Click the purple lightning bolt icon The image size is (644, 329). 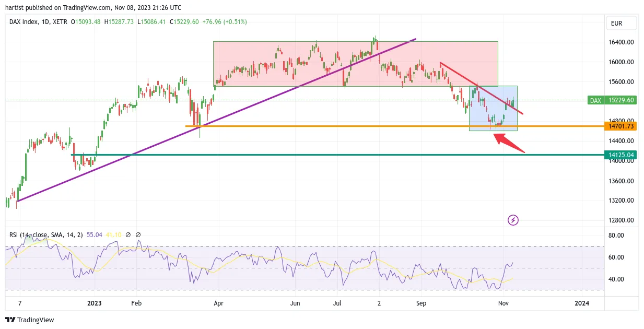point(513,220)
